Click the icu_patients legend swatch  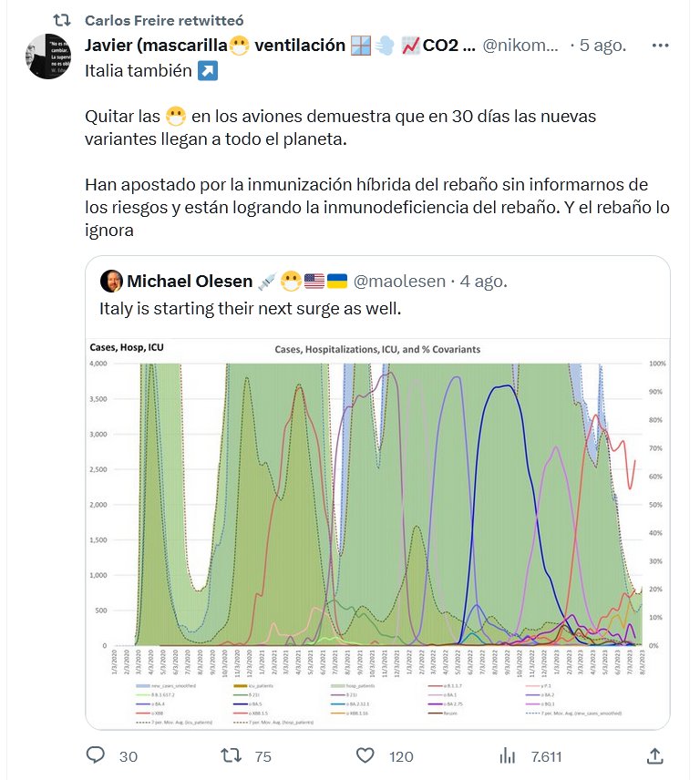241,685
